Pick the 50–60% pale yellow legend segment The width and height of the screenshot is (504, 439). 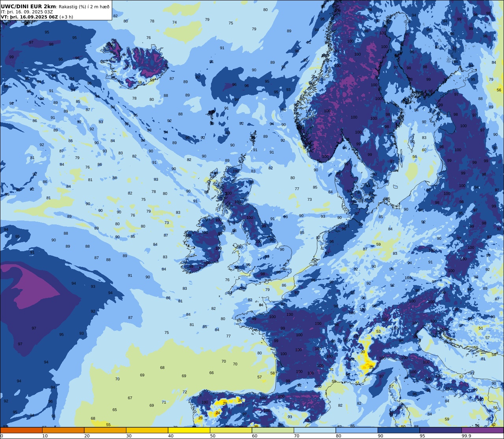(x=231, y=430)
